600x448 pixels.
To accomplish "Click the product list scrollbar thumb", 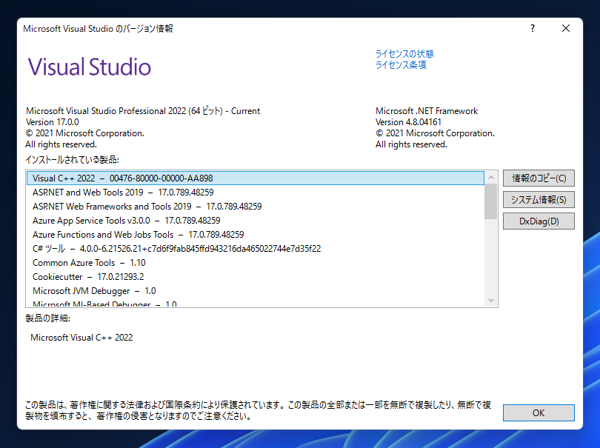I will [491, 202].
